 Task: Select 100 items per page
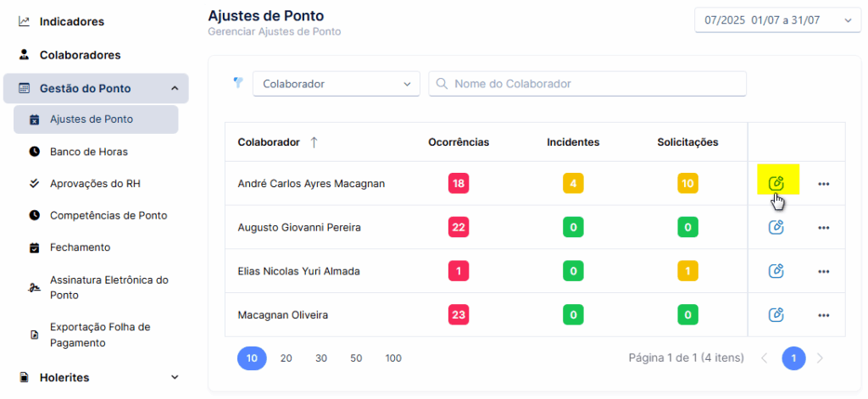pos(393,358)
